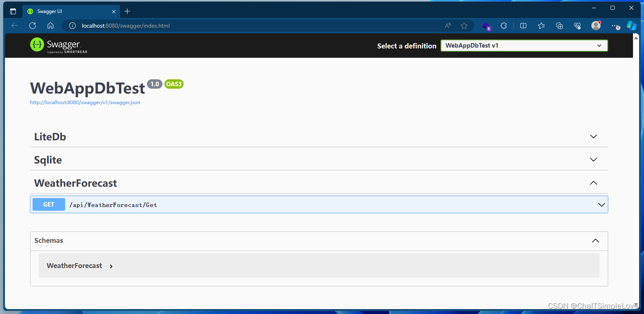Viewport: 644px width, 314px height.
Task: Launch the Copilot sidebar icon
Action: point(632,26)
